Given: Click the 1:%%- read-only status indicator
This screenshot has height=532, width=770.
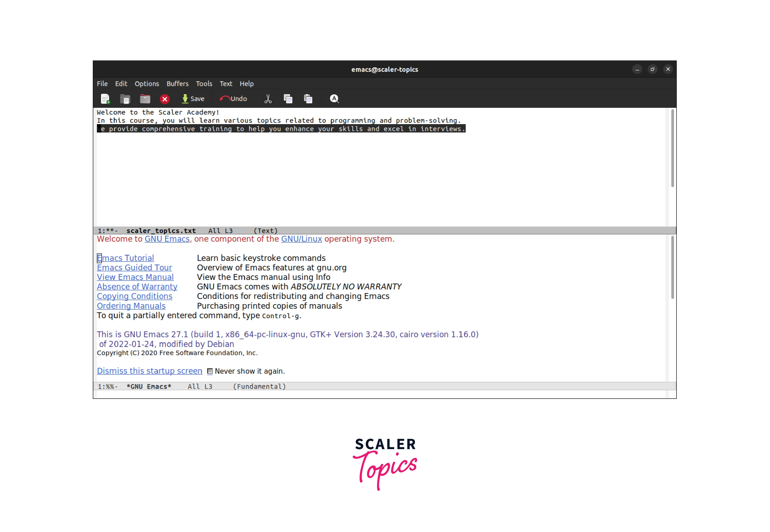Looking at the screenshot, I should pyautogui.click(x=108, y=387).
